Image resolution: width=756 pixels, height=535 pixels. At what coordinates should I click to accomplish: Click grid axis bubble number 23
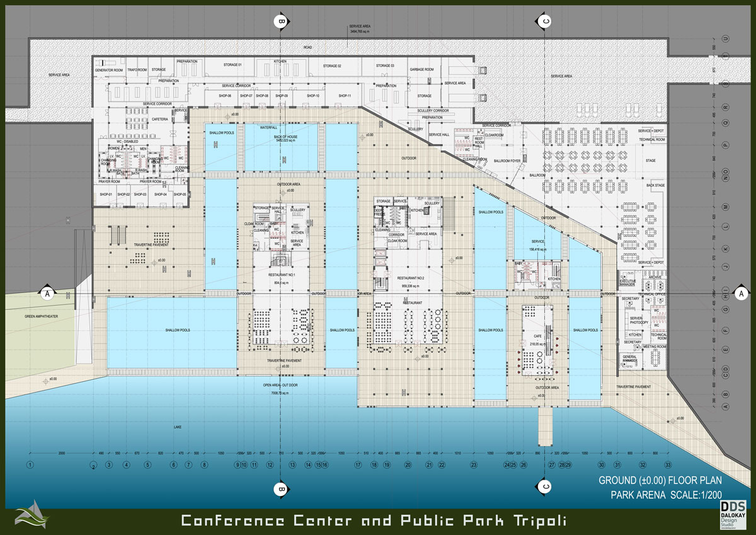(473, 465)
